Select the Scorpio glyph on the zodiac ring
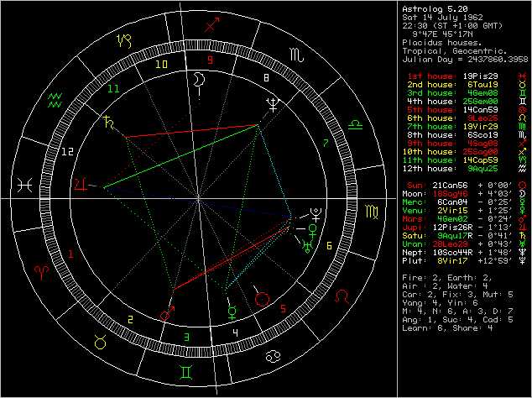 point(296,55)
